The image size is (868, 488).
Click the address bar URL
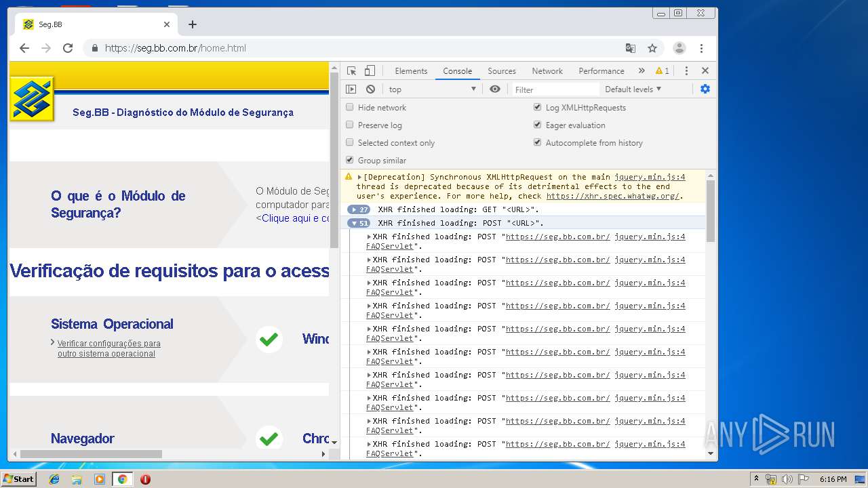(x=175, y=48)
